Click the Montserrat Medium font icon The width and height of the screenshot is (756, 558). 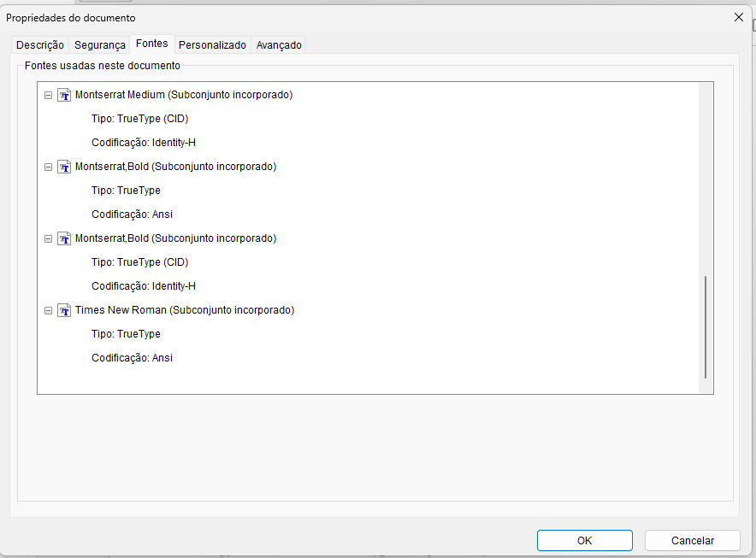coord(64,95)
